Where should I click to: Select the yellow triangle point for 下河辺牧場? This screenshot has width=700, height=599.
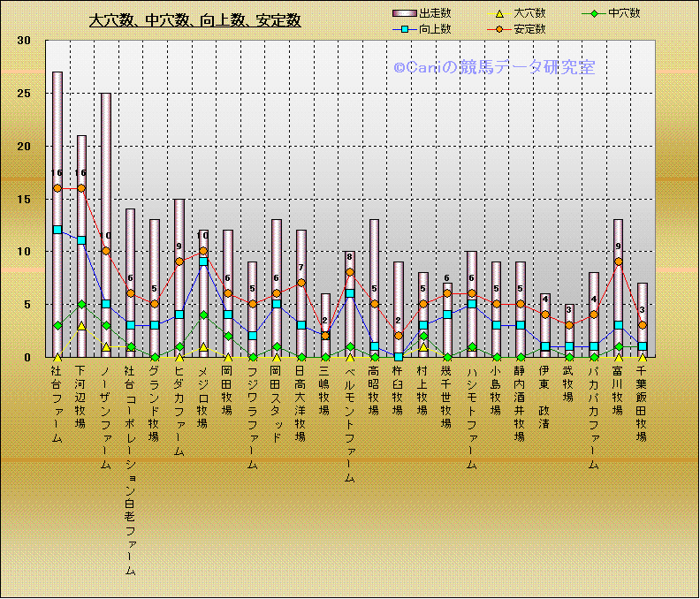pyautogui.click(x=81, y=326)
